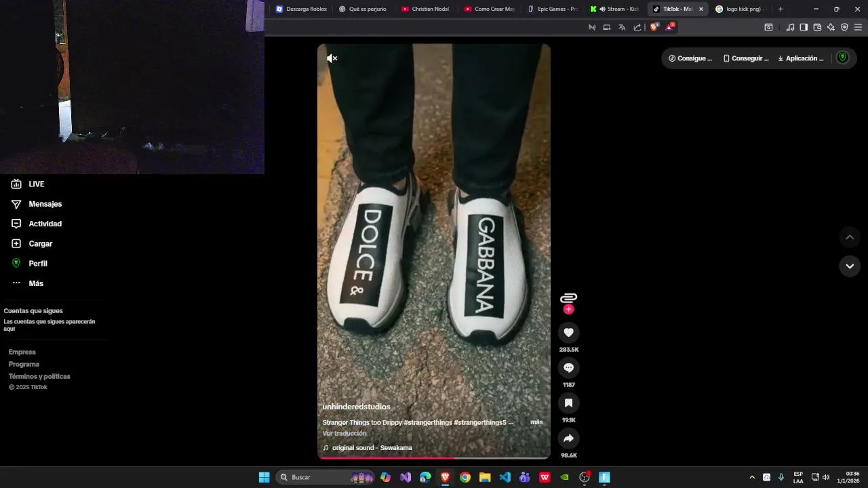The image size is (868, 488).
Task: Open the creator's profile avatar
Action: (x=568, y=298)
